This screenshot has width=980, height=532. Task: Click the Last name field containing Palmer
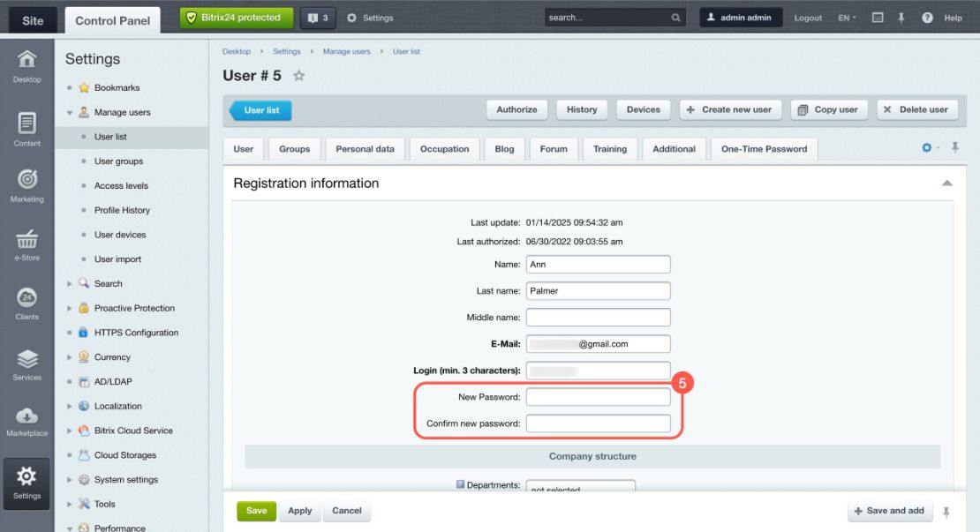[598, 291]
